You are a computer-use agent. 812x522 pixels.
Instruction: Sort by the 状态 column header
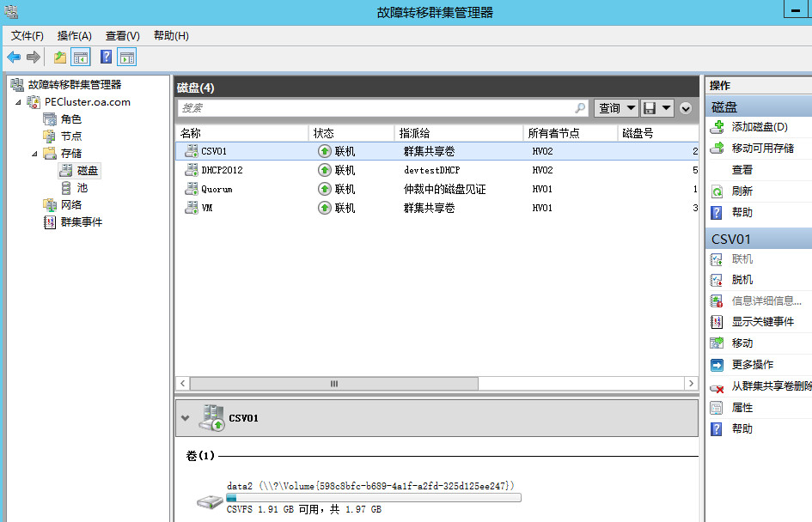point(351,133)
